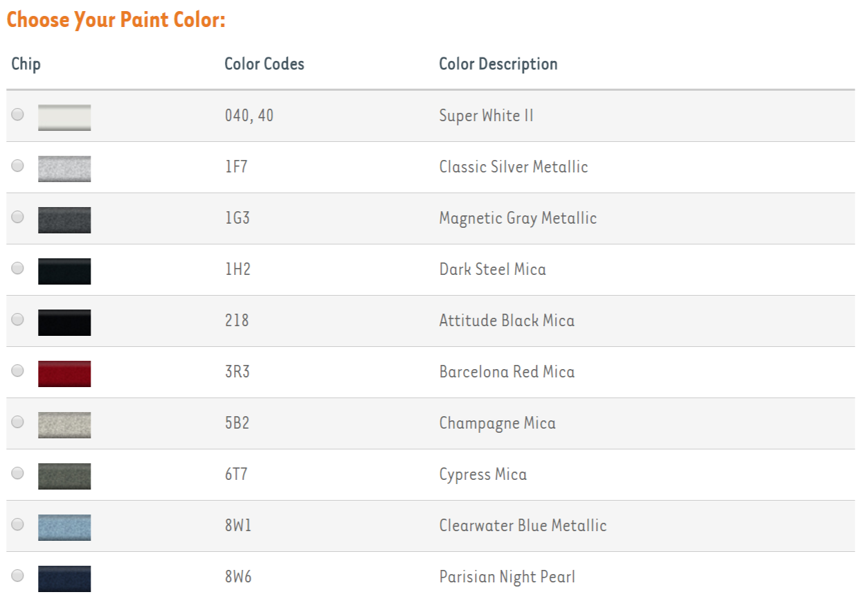Click color code 1G3 text
This screenshot has width=868, height=608.
coord(237,219)
